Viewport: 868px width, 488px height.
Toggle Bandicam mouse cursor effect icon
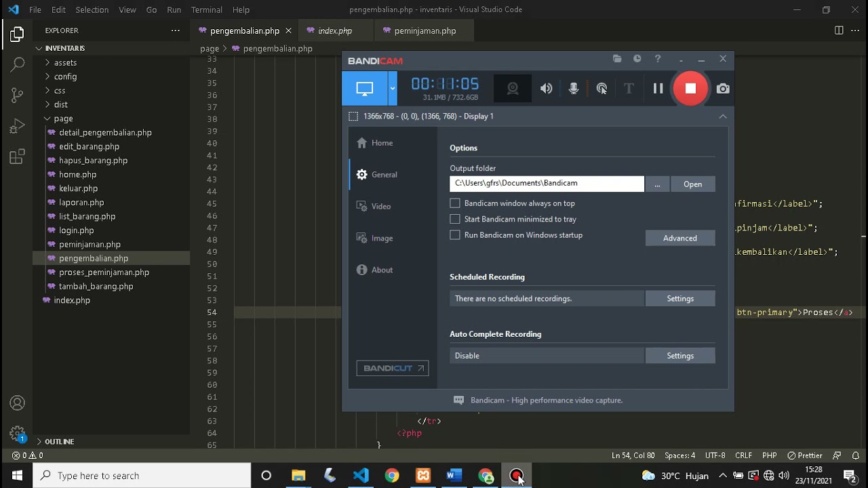(x=601, y=89)
